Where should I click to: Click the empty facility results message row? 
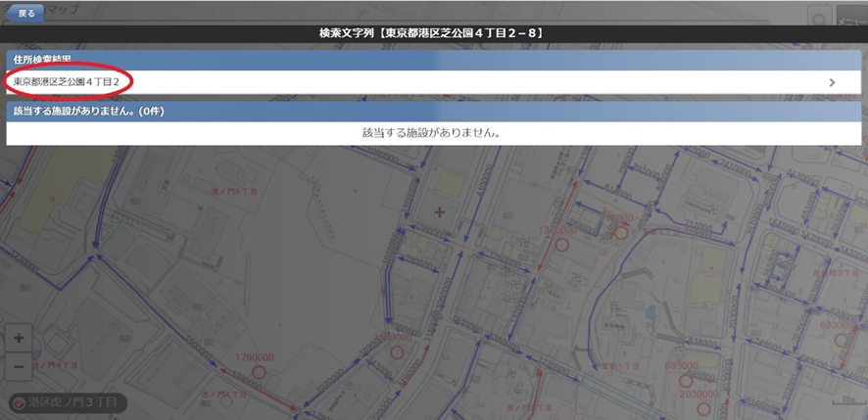pyautogui.click(x=434, y=133)
